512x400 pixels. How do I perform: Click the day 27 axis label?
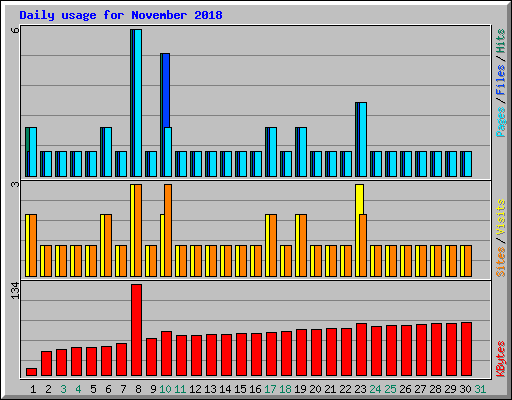(420, 389)
